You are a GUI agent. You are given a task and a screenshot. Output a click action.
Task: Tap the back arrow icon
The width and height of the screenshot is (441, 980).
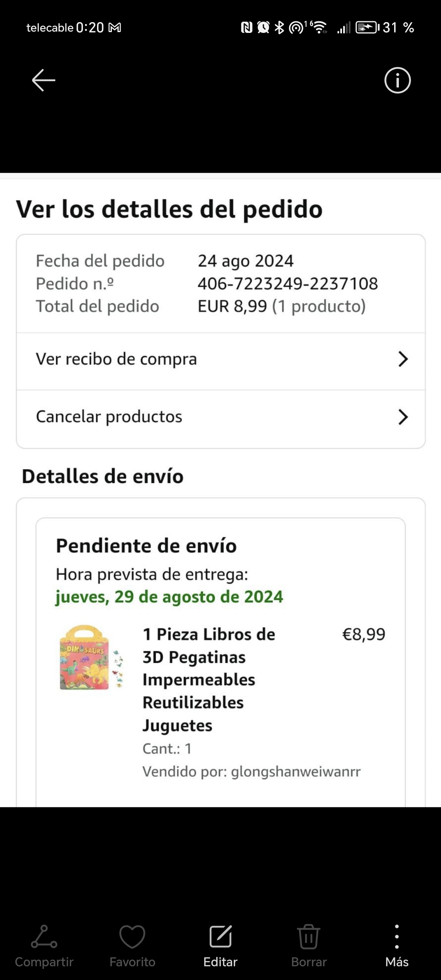43,80
